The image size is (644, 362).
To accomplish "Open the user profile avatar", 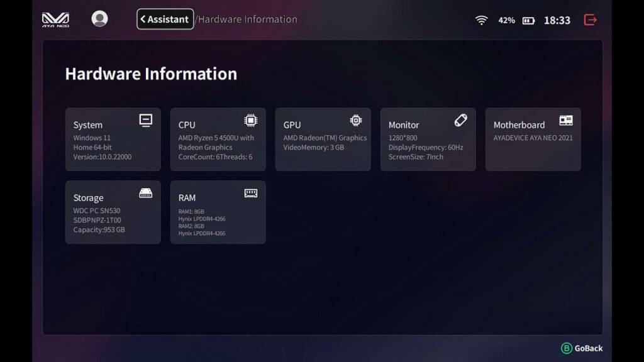I will tap(99, 19).
